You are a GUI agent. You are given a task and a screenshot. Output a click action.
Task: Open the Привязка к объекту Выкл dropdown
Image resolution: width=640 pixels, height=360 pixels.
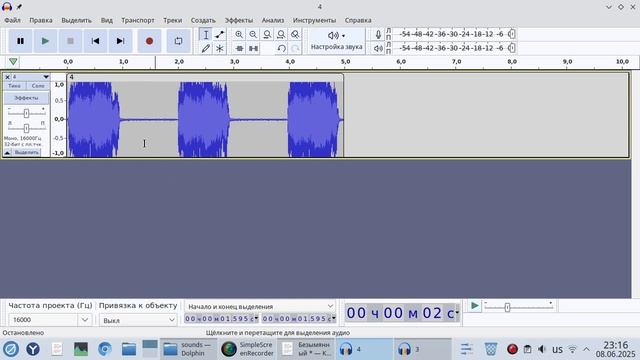[138, 320]
